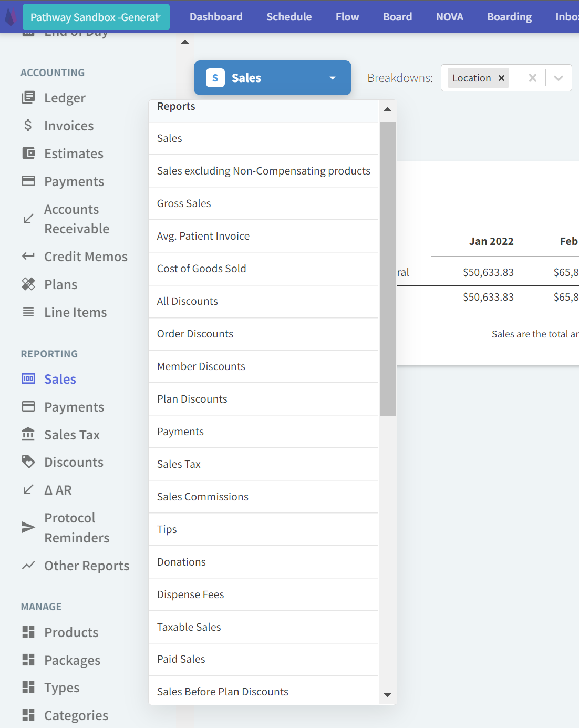
Task: Click the Plans bandage icon
Action: [28, 284]
